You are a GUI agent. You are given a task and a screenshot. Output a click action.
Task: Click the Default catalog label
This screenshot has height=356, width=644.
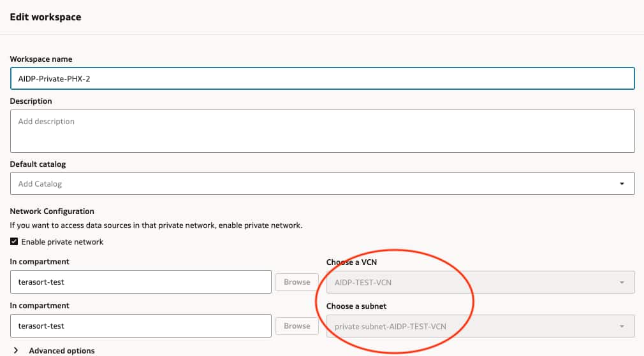pyautogui.click(x=38, y=164)
